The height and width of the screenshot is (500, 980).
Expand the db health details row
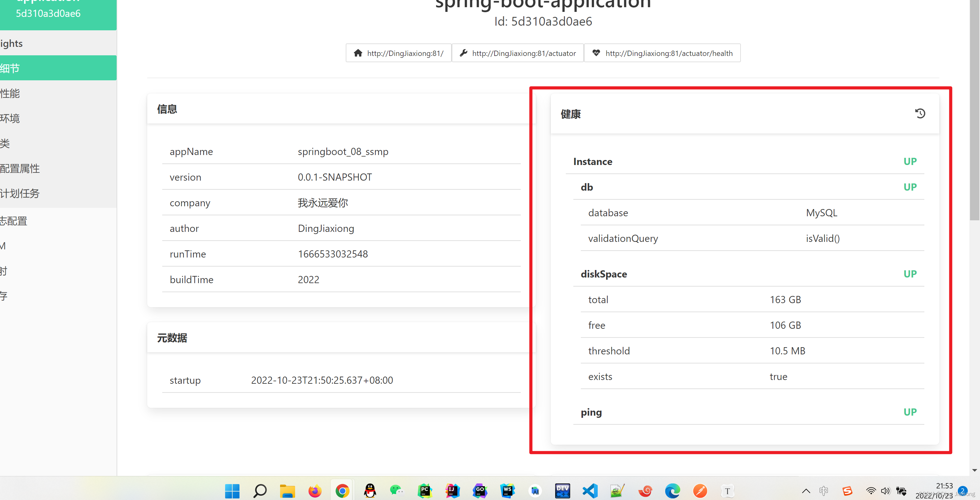click(x=587, y=187)
